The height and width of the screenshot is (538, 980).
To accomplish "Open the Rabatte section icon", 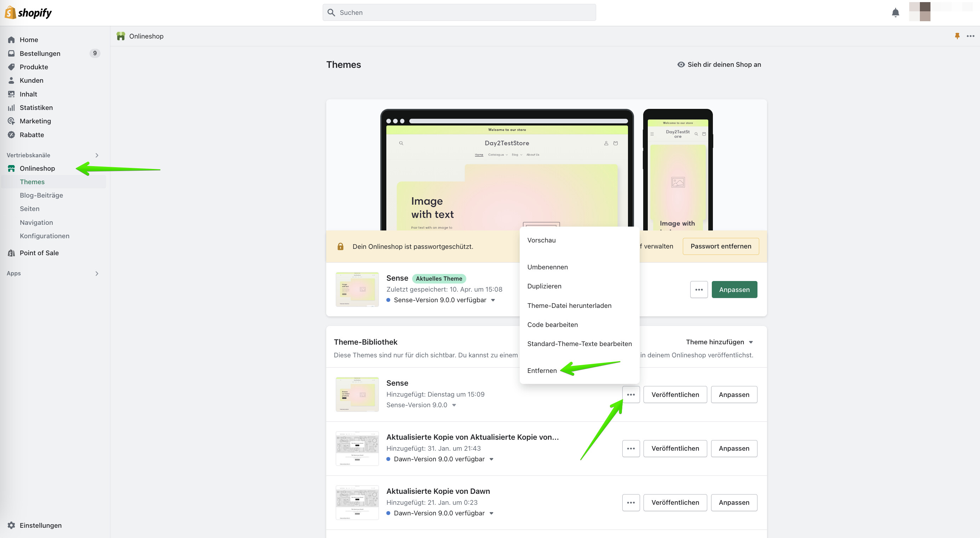I will pos(11,135).
